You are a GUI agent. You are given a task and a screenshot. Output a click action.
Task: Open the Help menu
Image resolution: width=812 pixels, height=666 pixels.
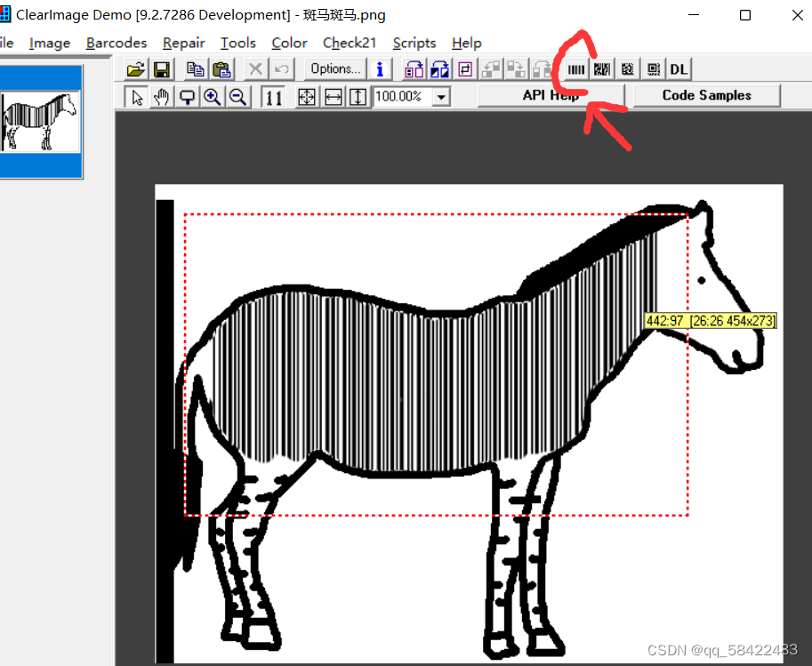[x=467, y=43]
